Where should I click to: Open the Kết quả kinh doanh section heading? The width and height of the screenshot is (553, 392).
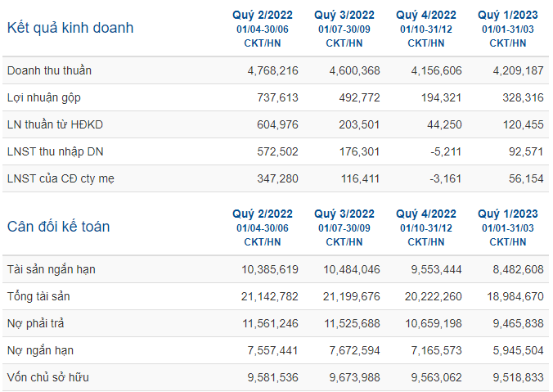70,28
